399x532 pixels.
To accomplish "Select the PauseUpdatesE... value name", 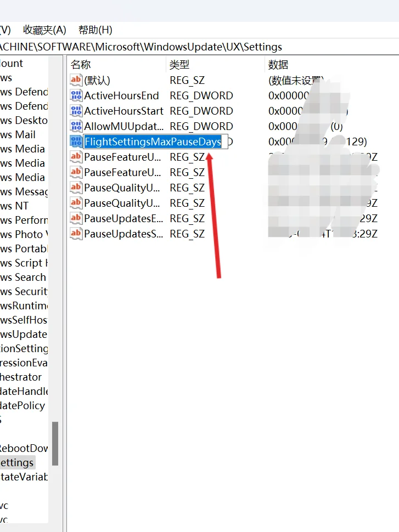I will click(x=123, y=218).
